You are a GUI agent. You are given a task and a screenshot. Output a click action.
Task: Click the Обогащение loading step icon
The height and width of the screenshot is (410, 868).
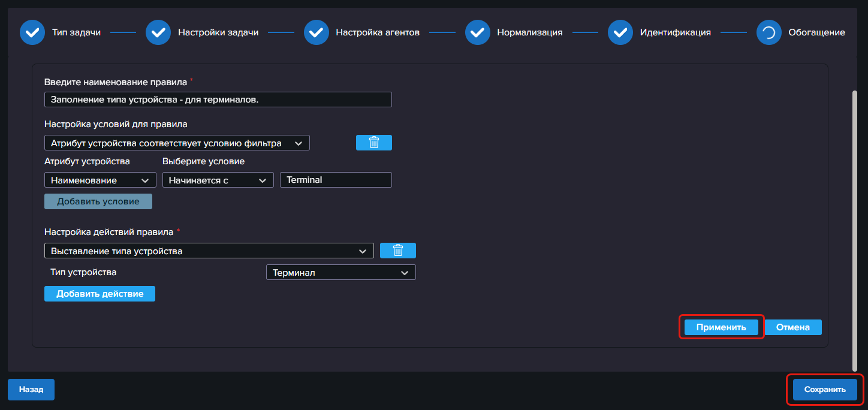769,32
